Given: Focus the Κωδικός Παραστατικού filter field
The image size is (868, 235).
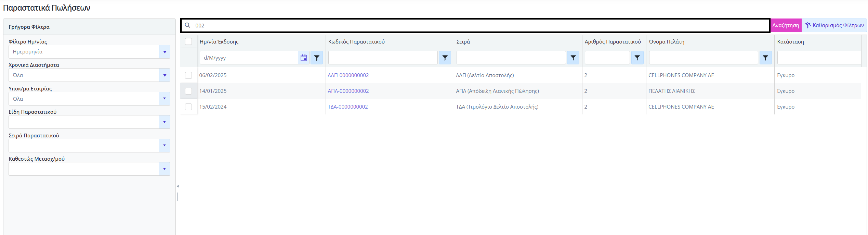Looking at the screenshot, I should pyautogui.click(x=383, y=58).
